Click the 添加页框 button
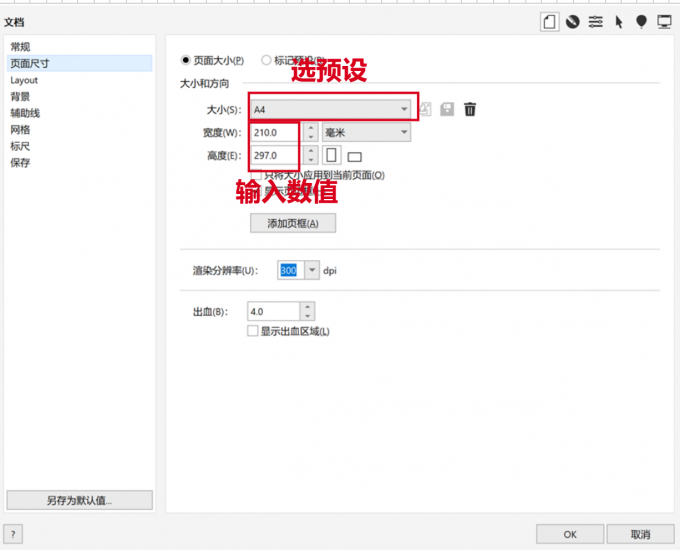Viewport: 680px width, 551px height. [293, 223]
